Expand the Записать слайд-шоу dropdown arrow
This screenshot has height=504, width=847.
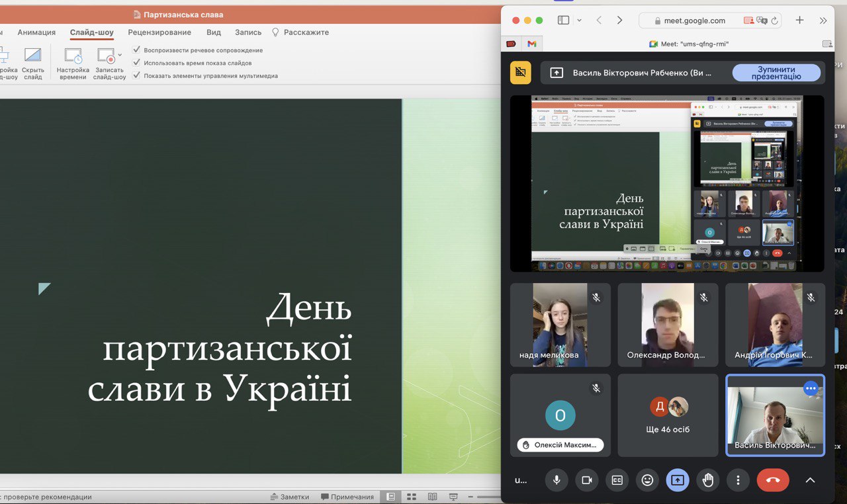click(120, 56)
